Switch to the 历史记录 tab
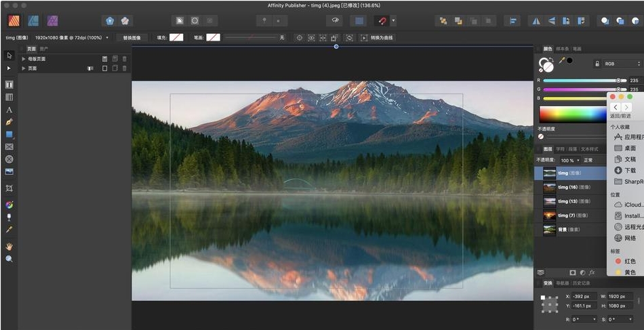Viewport: 644px width, 330px height. 581,283
